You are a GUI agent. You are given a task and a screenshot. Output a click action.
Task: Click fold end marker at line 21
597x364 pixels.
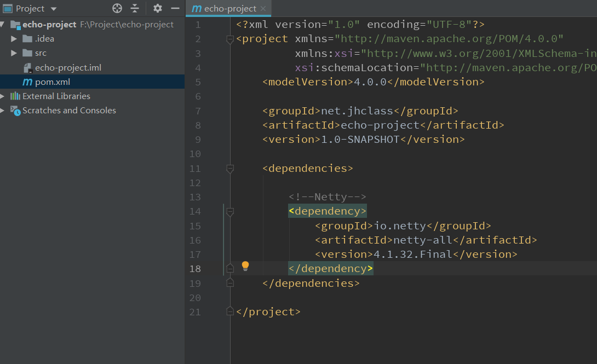[229, 311]
